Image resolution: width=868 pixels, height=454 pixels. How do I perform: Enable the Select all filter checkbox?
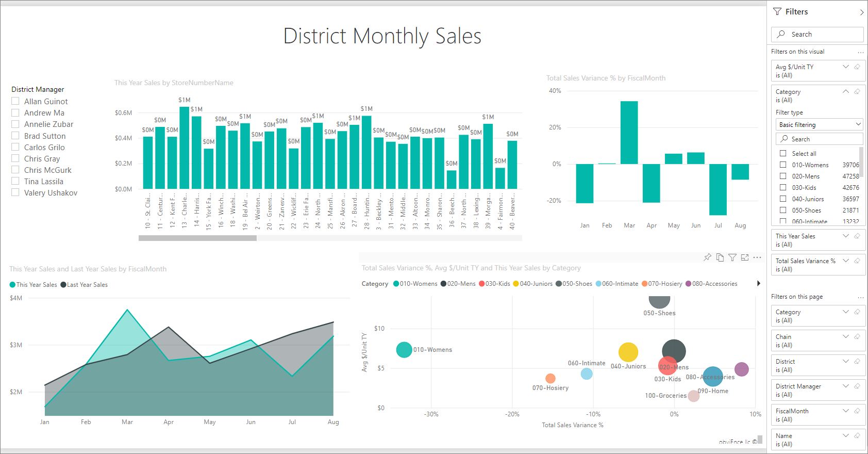[783, 153]
